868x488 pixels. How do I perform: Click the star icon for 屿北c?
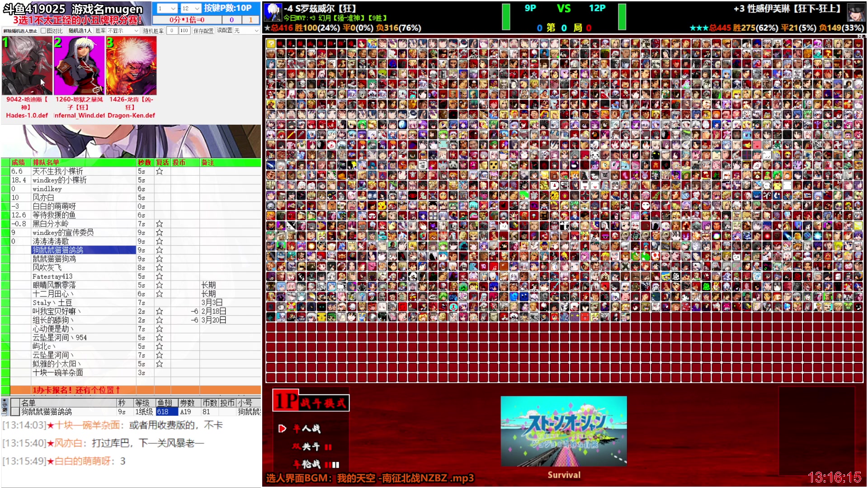(159, 346)
